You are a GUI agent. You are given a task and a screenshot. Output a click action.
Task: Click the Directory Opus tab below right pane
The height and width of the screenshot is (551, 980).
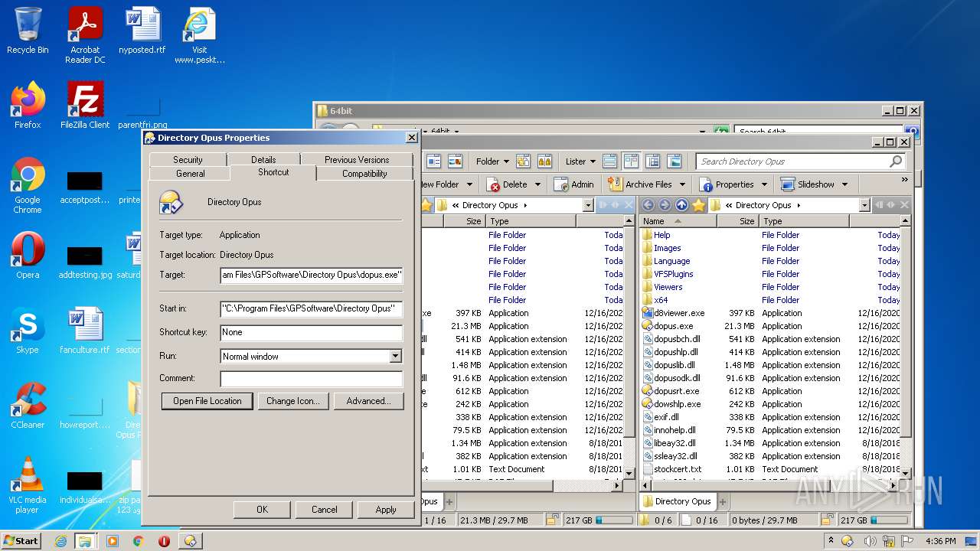[677, 502]
